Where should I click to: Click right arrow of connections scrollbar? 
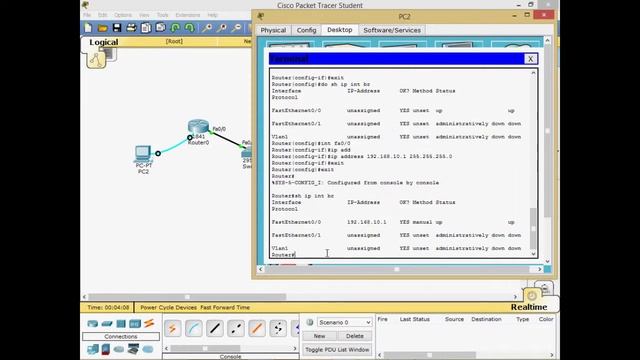pyautogui.click(x=295, y=349)
